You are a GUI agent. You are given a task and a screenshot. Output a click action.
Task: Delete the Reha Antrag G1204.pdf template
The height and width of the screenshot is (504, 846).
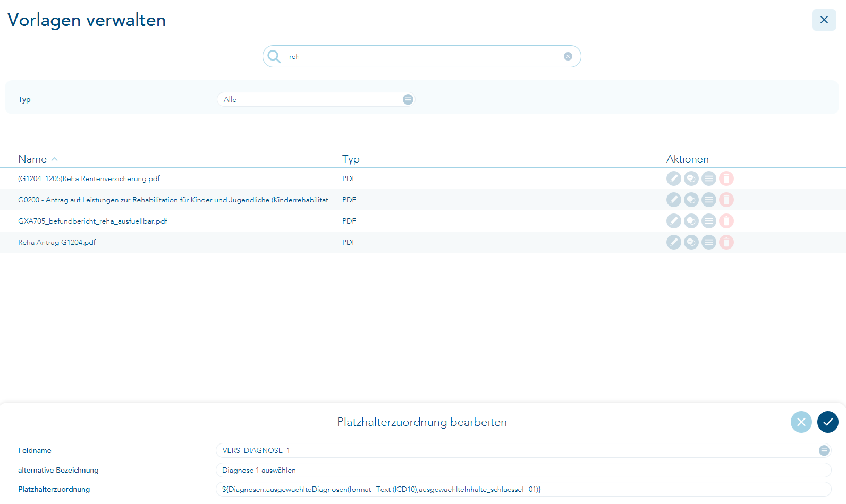coord(726,242)
